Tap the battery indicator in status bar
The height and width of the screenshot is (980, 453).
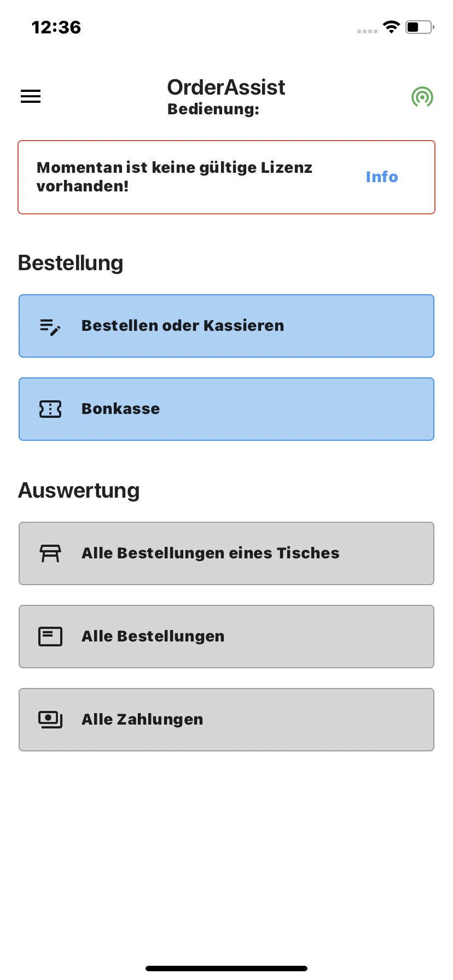point(420,27)
